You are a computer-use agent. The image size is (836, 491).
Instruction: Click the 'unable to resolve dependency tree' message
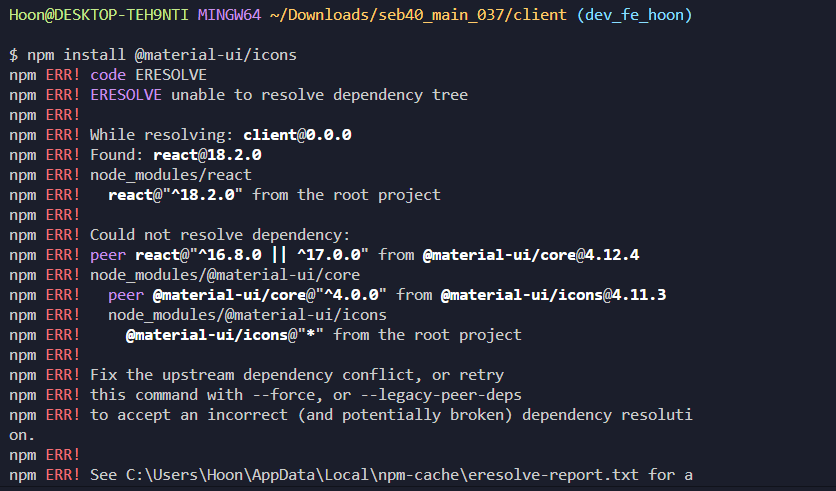pyautogui.click(x=319, y=95)
